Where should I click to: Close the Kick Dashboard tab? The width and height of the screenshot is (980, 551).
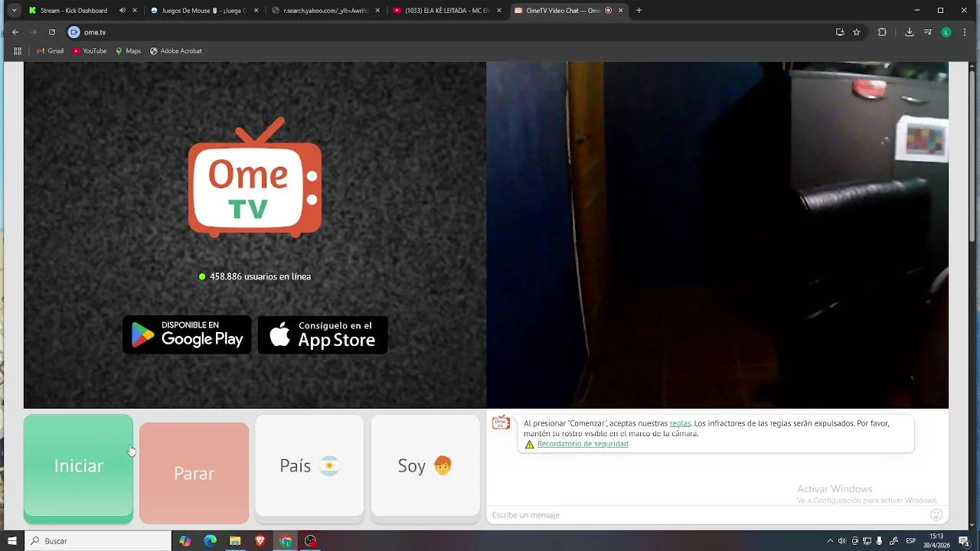click(135, 11)
